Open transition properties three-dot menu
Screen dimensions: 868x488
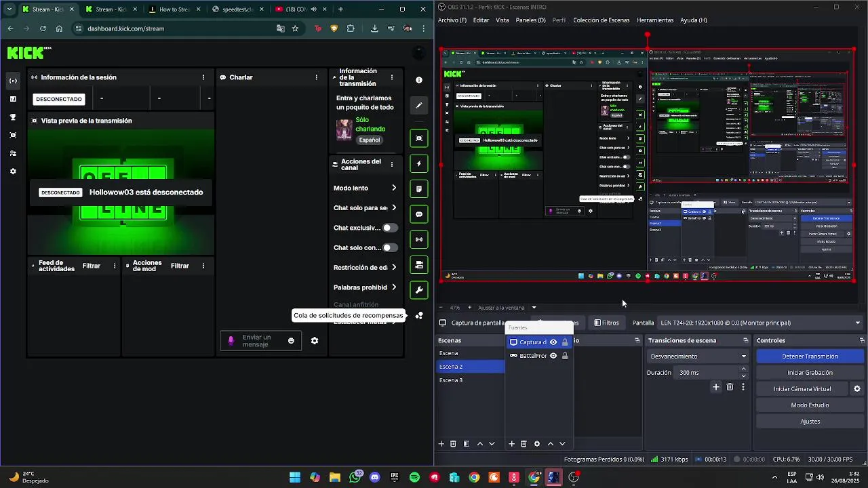tap(743, 387)
